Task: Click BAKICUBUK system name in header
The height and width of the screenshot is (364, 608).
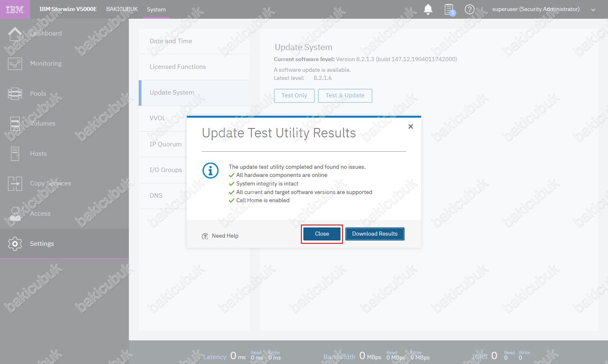Action: 122,9
